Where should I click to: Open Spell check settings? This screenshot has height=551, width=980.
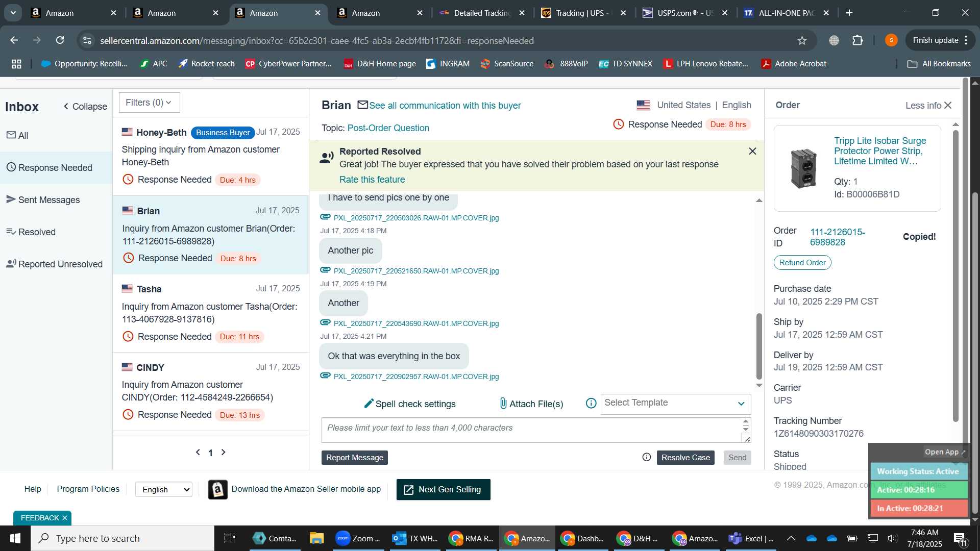coord(409,404)
